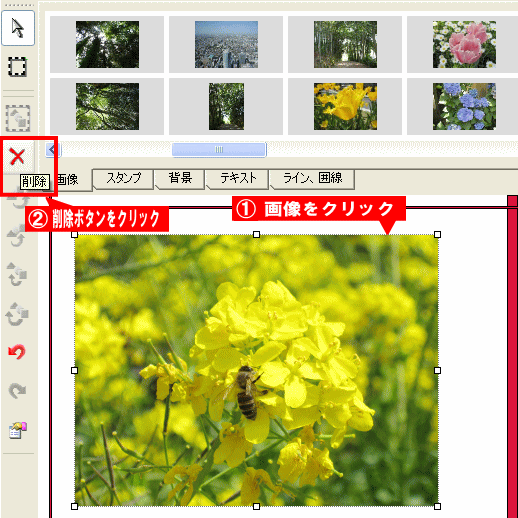The width and height of the screenshot is (518, 518).
Task: Click the bee on rapeseed flower image
Action: pyautogui.click(x=256, y=370)
